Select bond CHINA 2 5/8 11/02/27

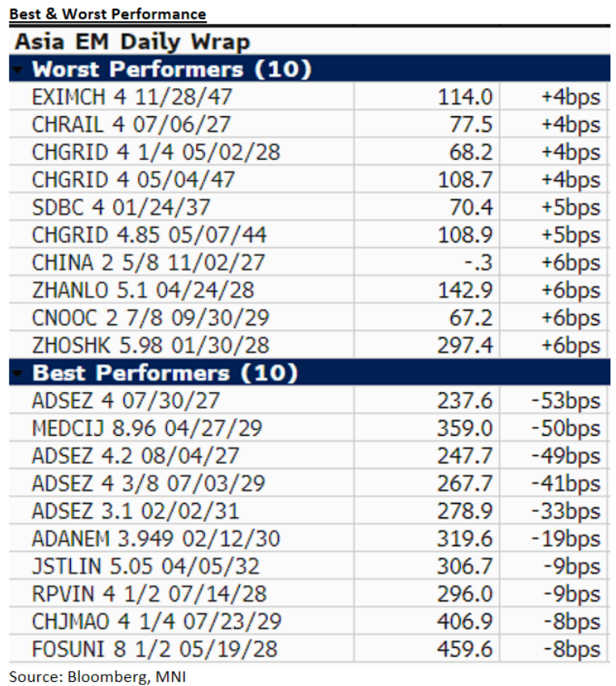(148, 262)
